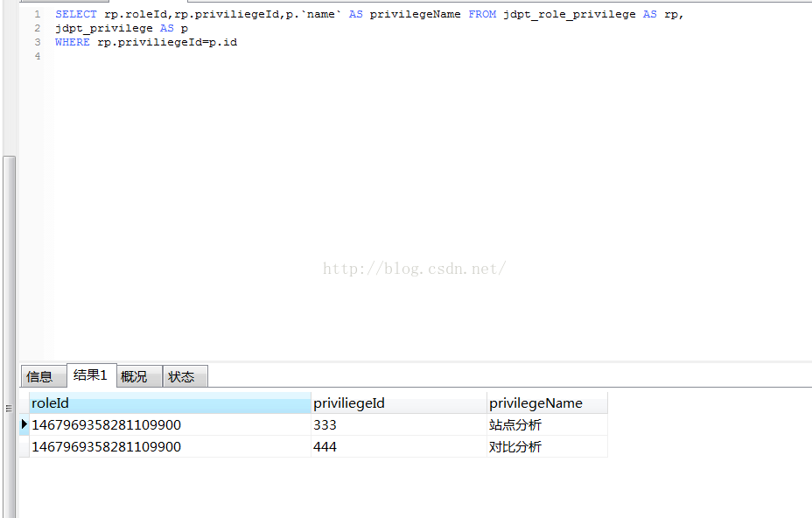
Task: Click the left pane splitter handle
Action: [x=9, y=408]
